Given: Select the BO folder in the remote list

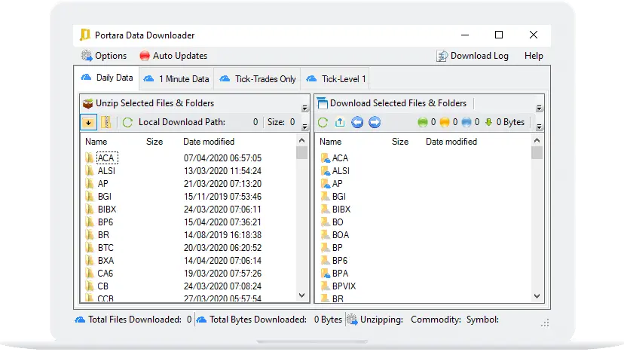Looking at the screenshot, I should click(338, 222).
